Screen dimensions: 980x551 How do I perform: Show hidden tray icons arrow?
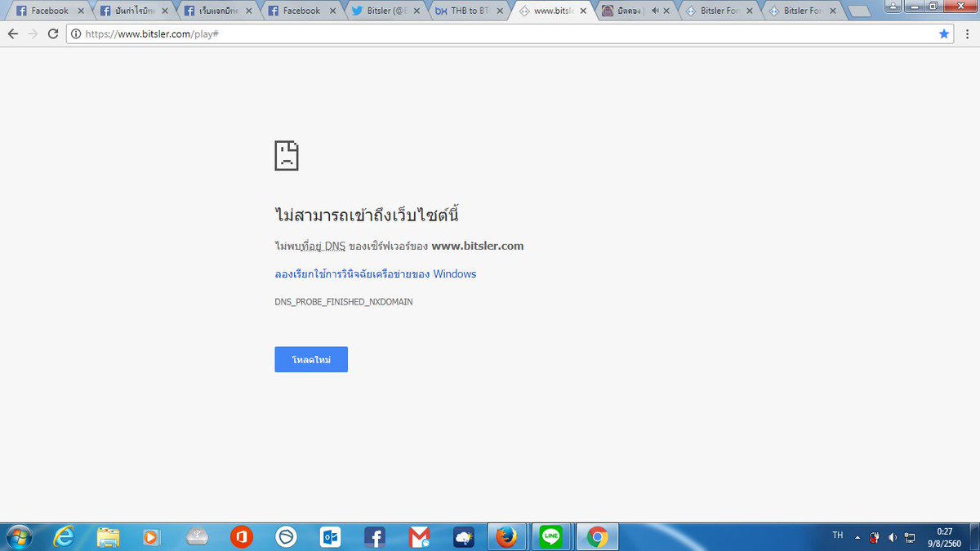(857, 537)
